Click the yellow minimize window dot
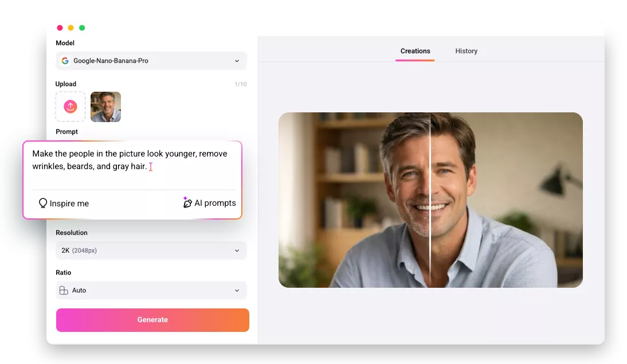 [x=70, y=28]
